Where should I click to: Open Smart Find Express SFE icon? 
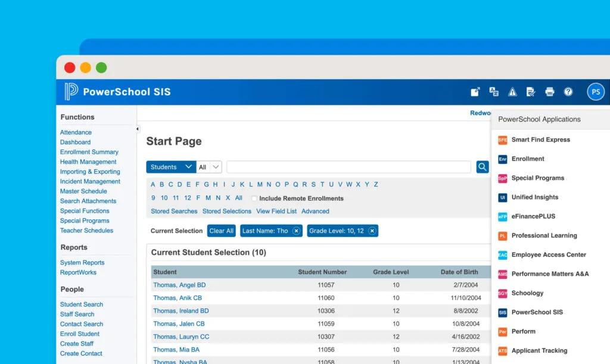503,139
